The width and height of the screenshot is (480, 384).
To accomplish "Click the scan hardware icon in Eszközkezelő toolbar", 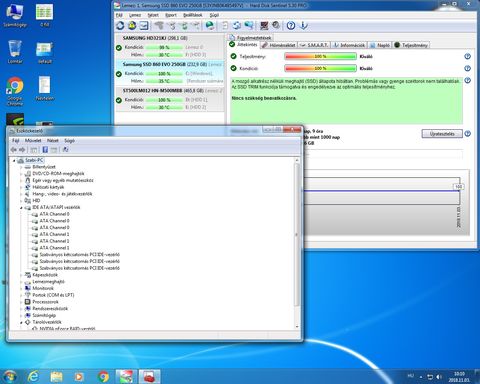I will (65, 150).
